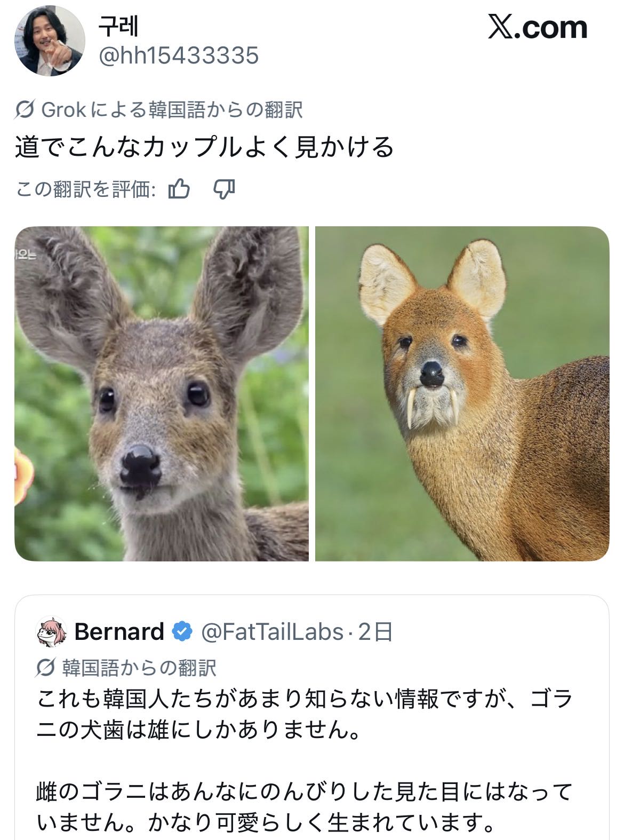
Task: Click the Grokによる韓国語からの翻訳 label
Action: coord(172,110)
